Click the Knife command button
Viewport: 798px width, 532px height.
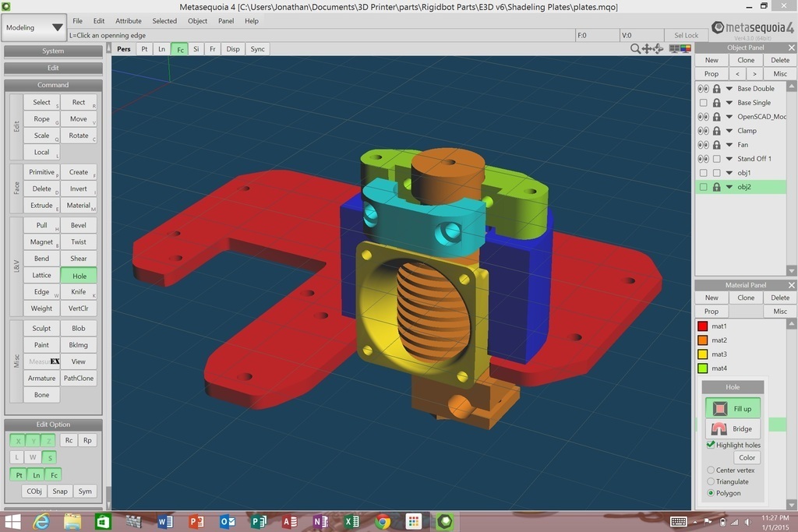pos(79,292)
